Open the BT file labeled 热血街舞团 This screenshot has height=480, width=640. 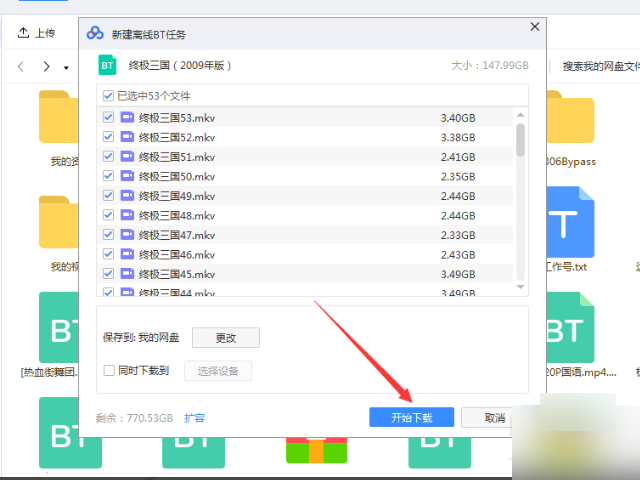tap(59, 327)
